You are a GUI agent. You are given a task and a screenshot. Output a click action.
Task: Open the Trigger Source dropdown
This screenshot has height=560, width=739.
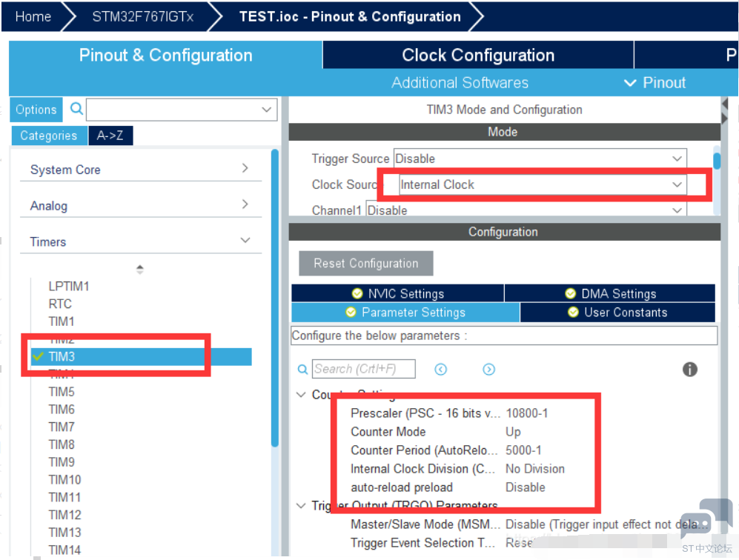[540, 159]
